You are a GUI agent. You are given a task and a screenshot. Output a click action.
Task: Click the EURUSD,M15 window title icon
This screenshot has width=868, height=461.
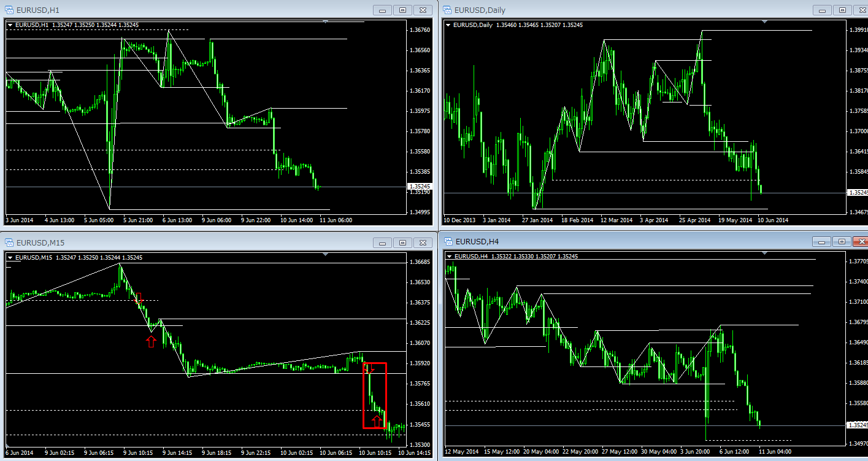coord(9,242)
